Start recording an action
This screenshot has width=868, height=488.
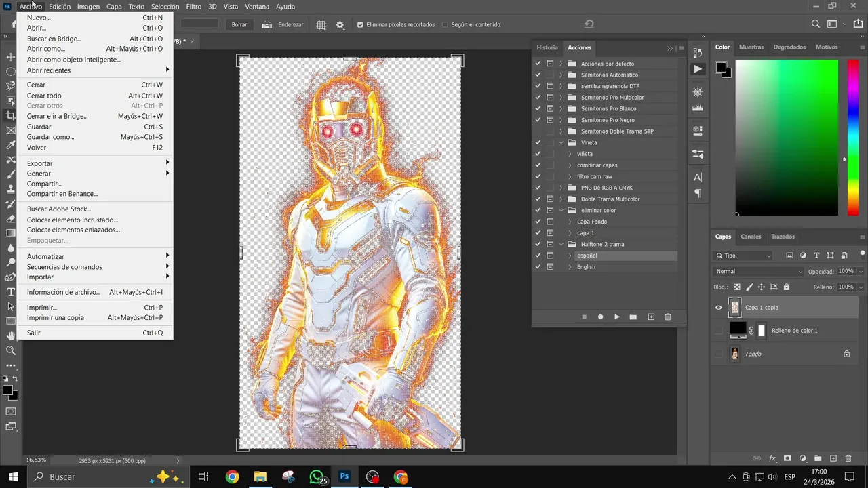point(600,317)
